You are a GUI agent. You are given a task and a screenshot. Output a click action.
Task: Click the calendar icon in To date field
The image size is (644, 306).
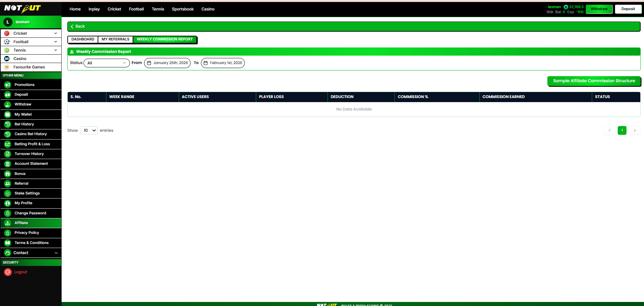[x=206, y=63]
